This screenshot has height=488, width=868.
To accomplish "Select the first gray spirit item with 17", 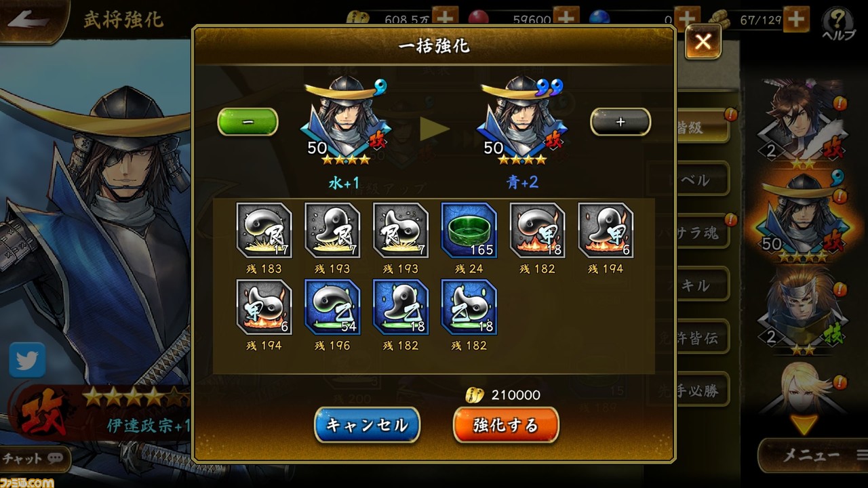I will 264,230.
